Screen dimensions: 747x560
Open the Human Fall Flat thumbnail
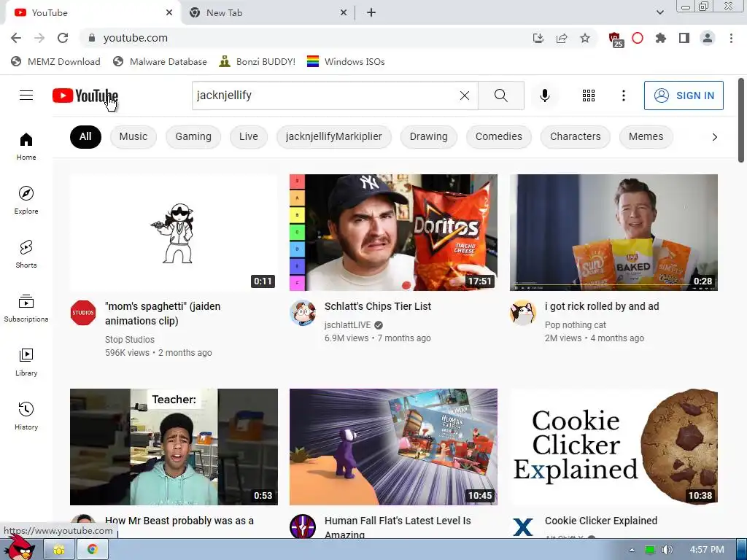pyautogui.click(x=393, y=447)
